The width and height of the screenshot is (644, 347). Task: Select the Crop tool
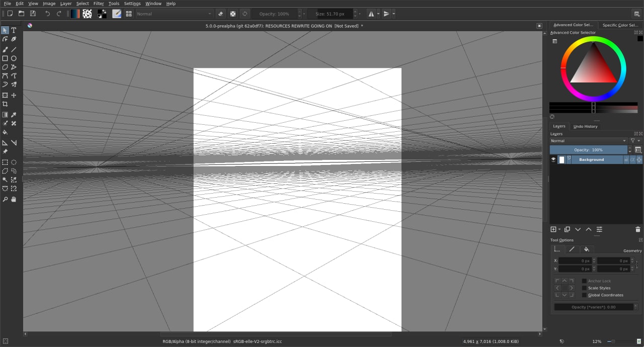5,104
